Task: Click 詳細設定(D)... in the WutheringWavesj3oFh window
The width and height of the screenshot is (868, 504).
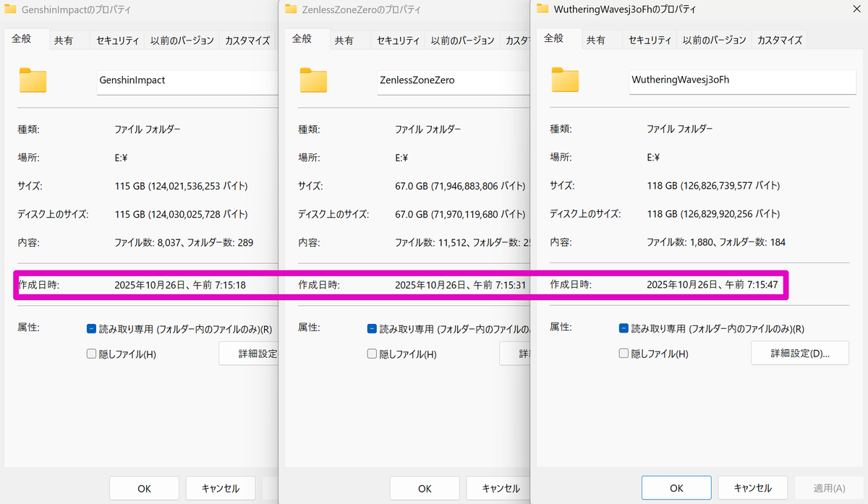Action: 800,354
